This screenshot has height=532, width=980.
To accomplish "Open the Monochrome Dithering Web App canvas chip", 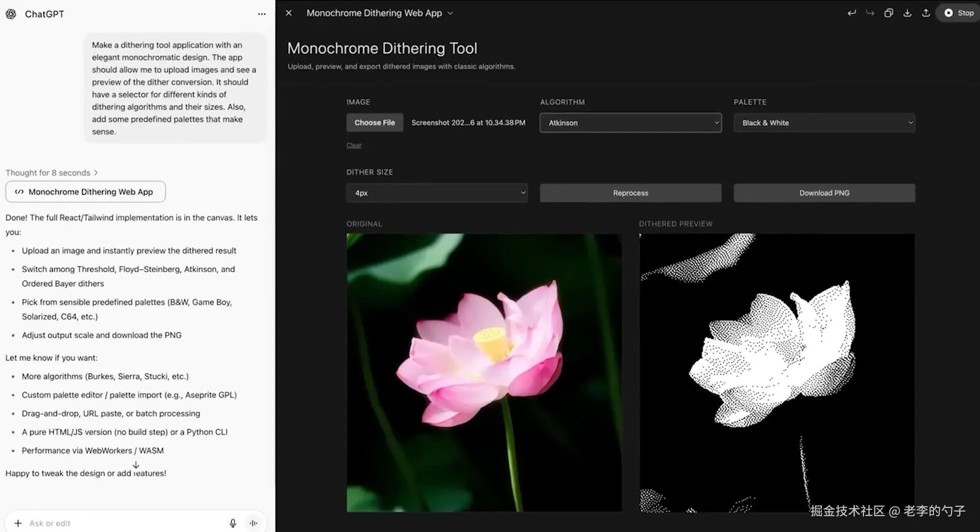I will (86, 192).
